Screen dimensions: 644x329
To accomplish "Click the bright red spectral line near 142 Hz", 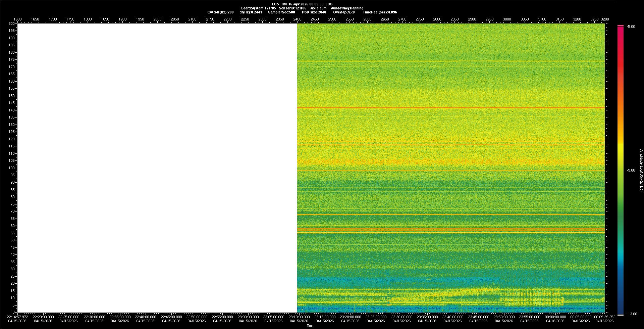I will click(x=449, y=108).
